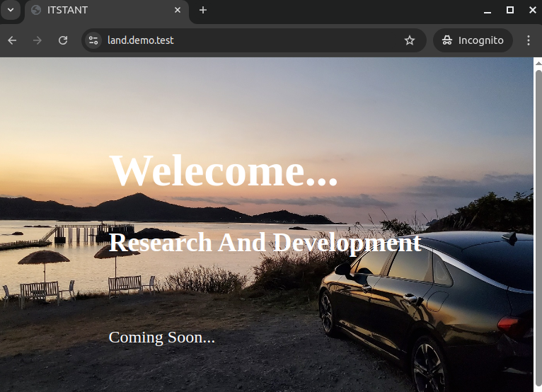Click the scrollbar up arrow
Screen dimensions: 542x392
(x=537, y=62)
